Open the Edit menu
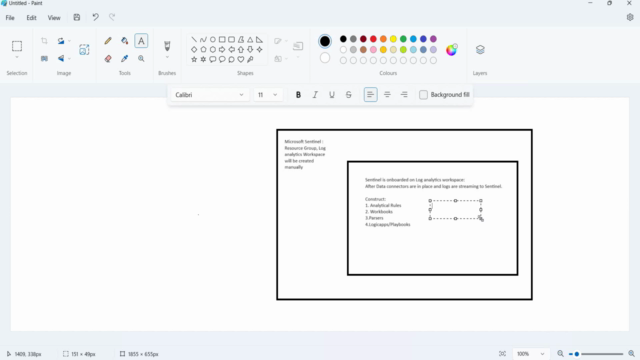Viewport: 640px width, 360px height. tap(31, 18)
